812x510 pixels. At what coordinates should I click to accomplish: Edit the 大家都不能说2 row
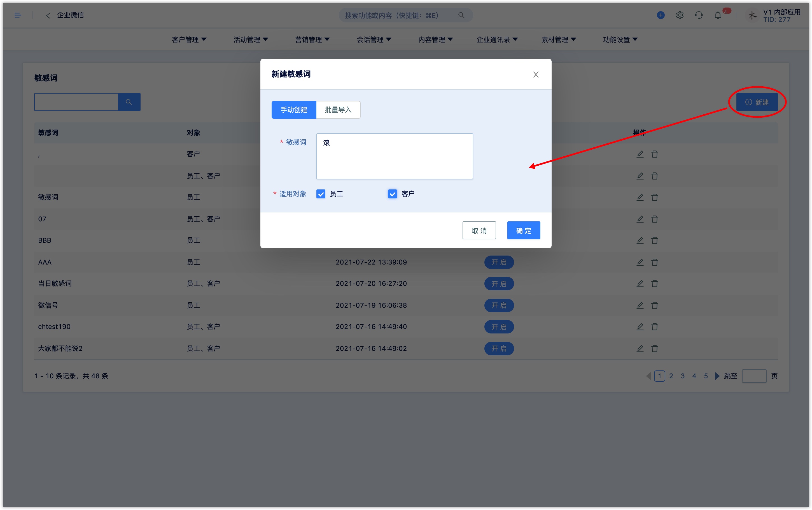640,349
